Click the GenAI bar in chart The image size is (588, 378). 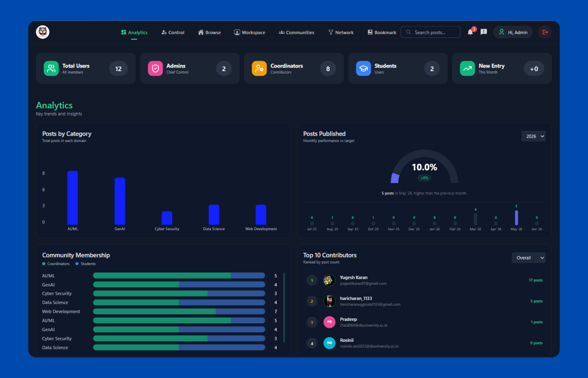120,201
